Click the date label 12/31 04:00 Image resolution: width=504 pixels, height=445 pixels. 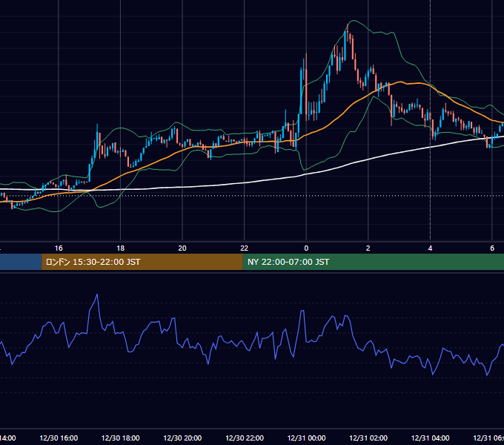coord(430,438)
